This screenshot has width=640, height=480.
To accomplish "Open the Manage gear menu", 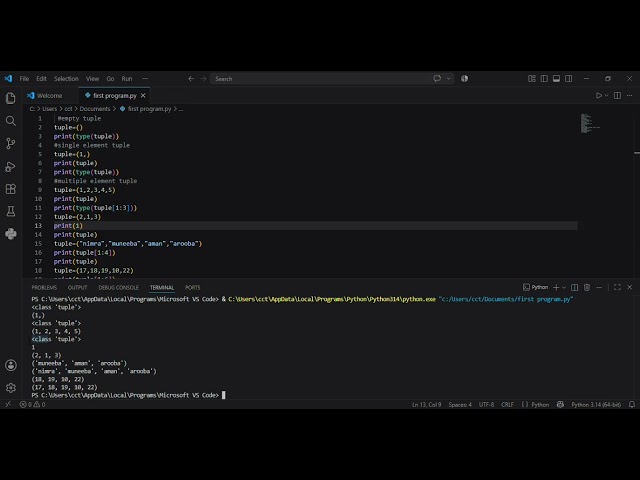I will click(11, 387).
